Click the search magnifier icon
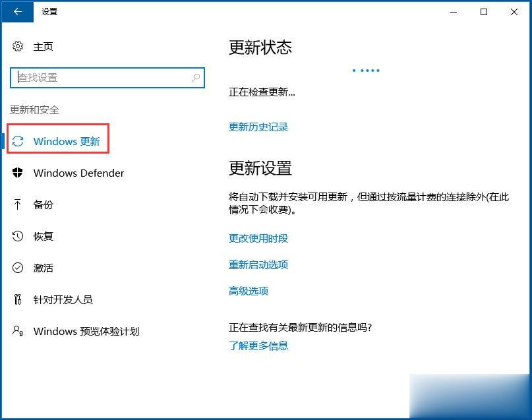The height and width of the screenshot is (420, 532). (196, 78)
